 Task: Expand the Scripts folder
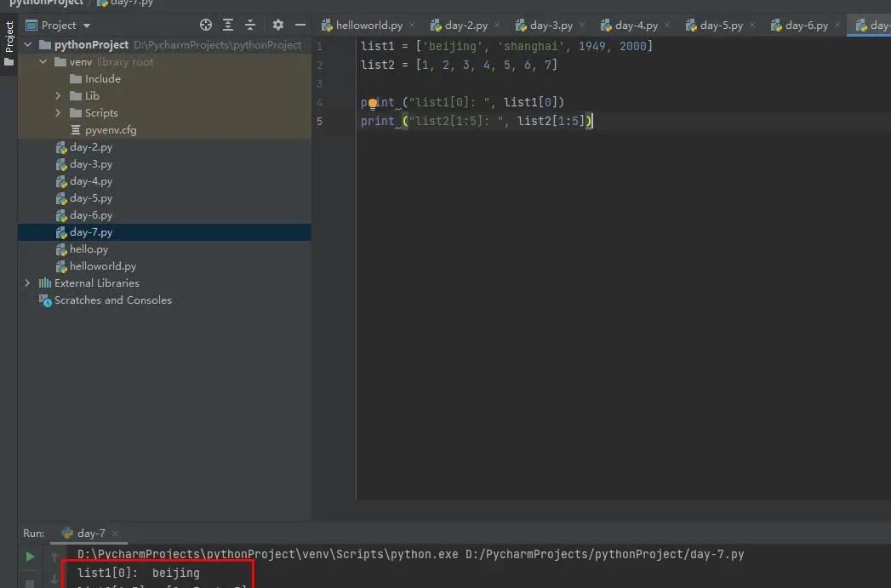point(58,112)
